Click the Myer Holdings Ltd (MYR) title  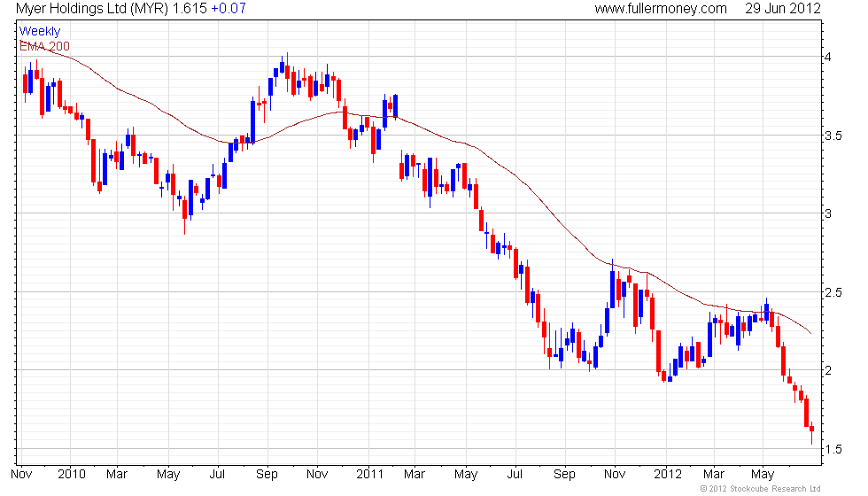pos(92,8)
